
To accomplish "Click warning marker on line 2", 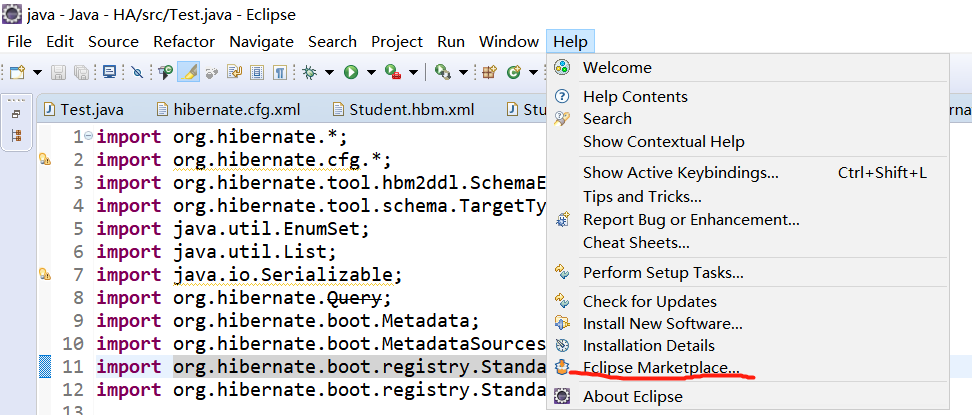I will (x=44, y=160).
